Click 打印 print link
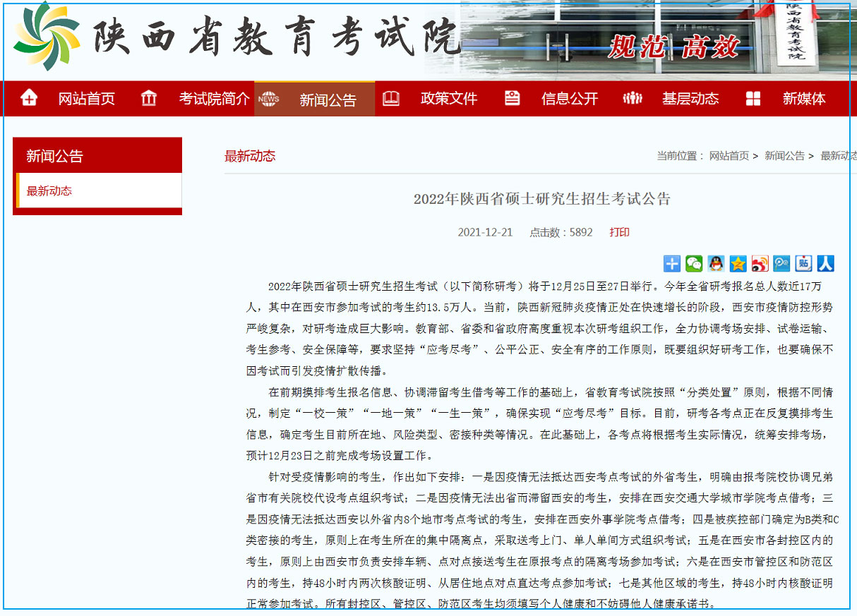This screenshot has width=857, height=616. click(x=619, y=232)
